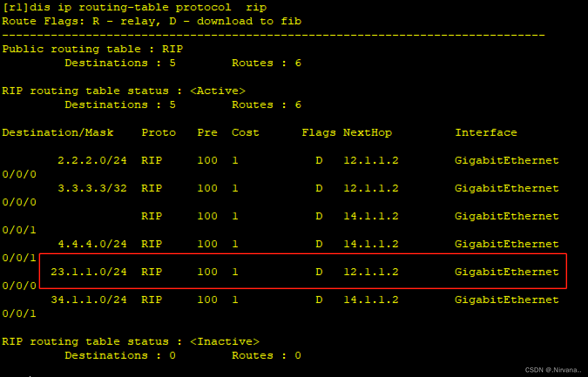Image resolution: width=588 pixels, height=377 pixels.
Task: Select destination 34.1.1.0/24
Action: point(89,300)
